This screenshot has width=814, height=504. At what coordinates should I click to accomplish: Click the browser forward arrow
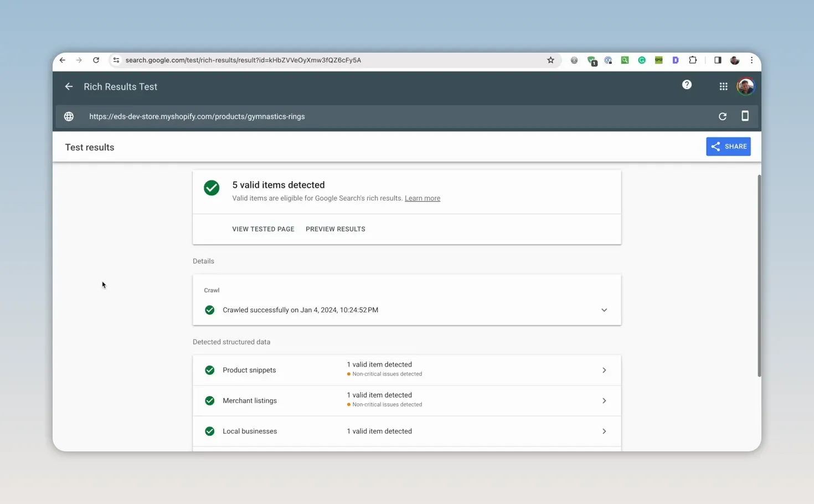tap(79, 60)
